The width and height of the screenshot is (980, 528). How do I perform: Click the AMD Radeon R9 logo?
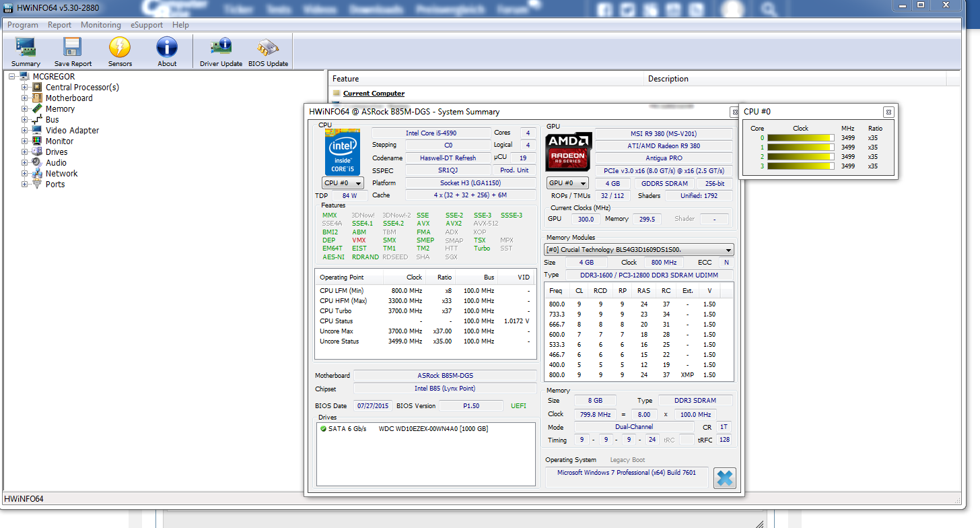[569, 152]
